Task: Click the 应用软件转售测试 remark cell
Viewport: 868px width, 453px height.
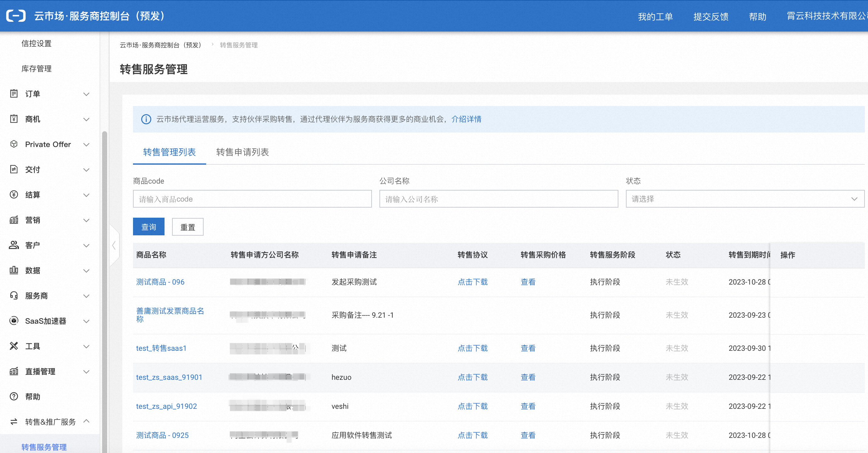Action: (x=362, y=435)
